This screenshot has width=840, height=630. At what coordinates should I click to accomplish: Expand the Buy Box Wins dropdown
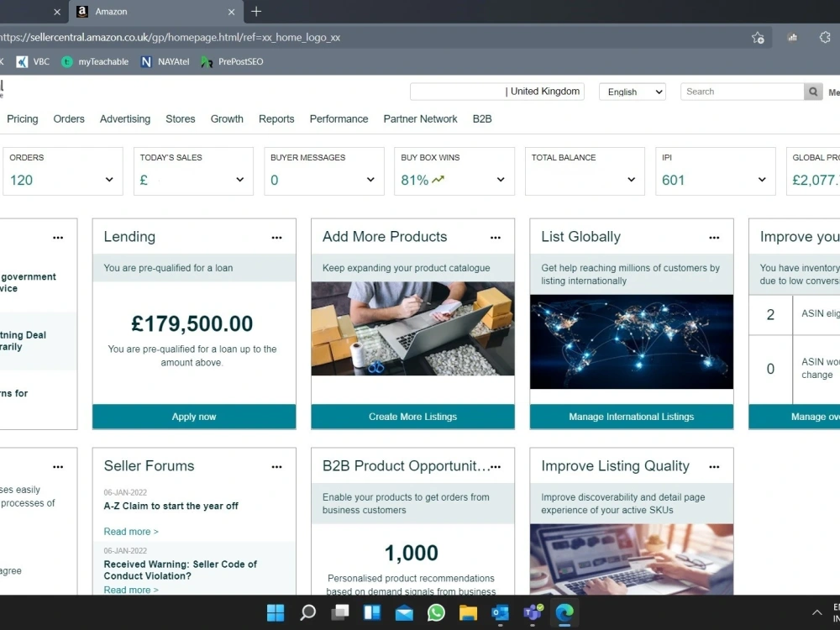[501, 180]
